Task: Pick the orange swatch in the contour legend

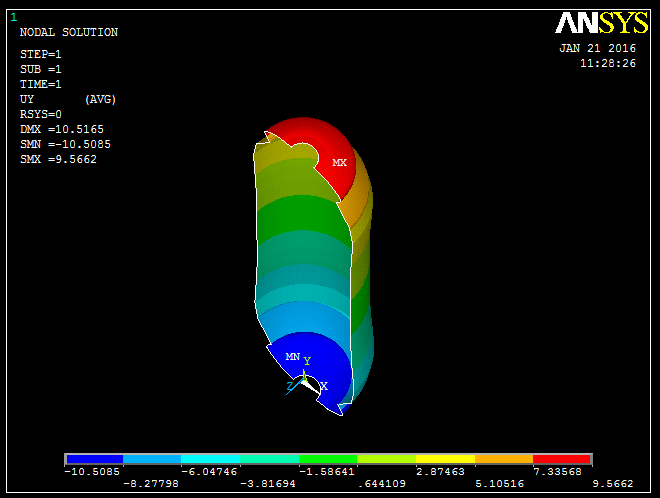Action: click(504, 458)
